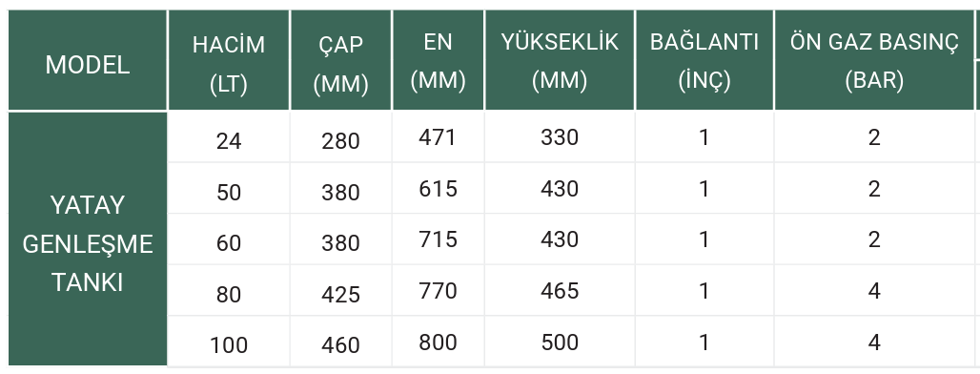Click the ÖN GAZ BASINÇ (BAR) header
980x374 pixels.
pos(874,61)
